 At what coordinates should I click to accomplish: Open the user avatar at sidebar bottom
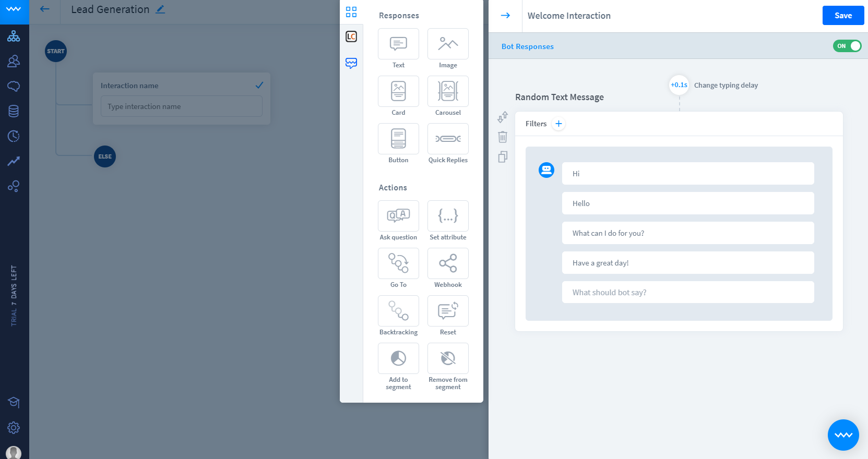click(x=14, y=452)
